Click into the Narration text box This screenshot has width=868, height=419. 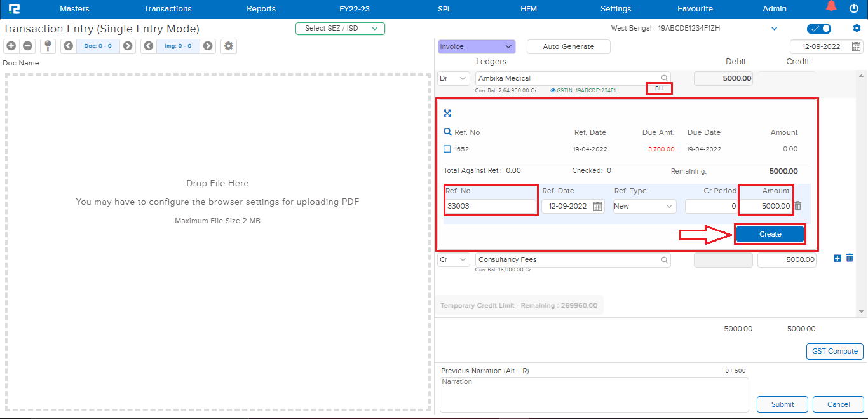594,394
